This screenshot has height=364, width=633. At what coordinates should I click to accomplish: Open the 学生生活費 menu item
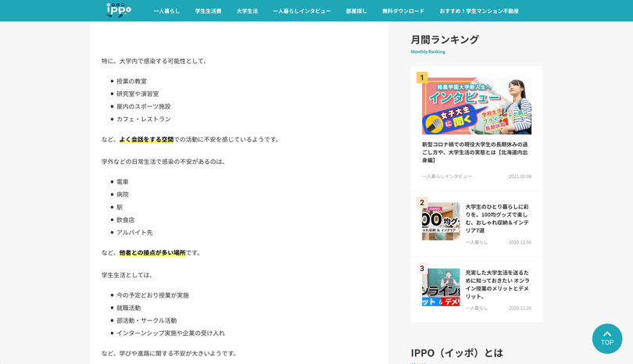click(x=208, y=11)
